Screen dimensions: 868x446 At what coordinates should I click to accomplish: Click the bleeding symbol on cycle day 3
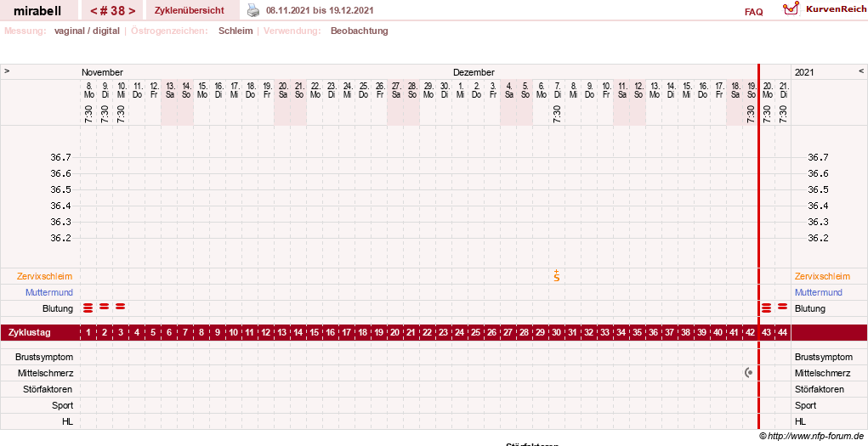(120, 306)
